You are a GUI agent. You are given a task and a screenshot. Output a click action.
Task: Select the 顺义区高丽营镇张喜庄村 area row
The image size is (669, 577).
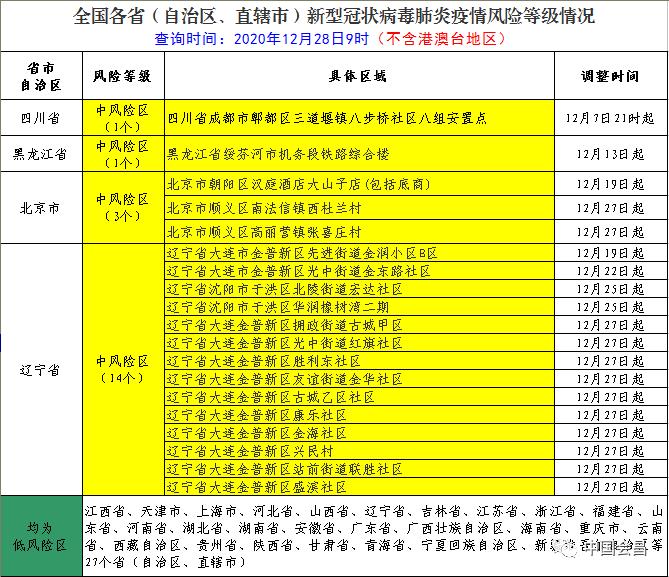coord(359,232)
